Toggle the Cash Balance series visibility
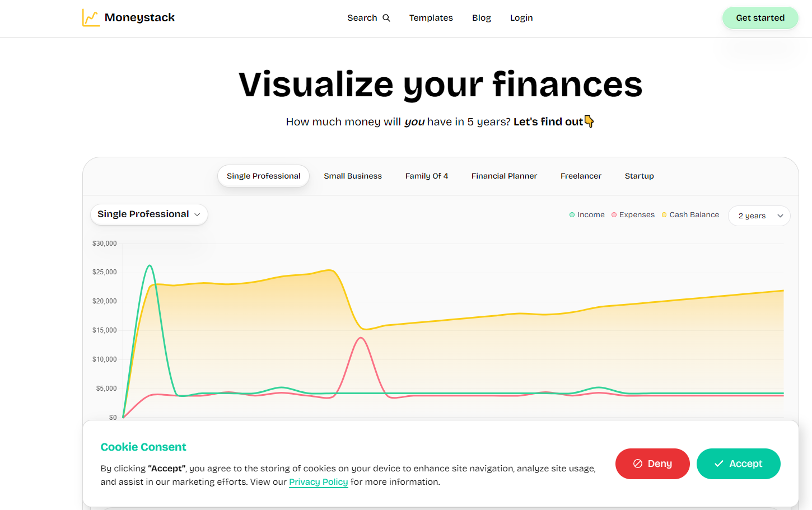This screenshot has width=812, height=510. (x=690, y=214)
